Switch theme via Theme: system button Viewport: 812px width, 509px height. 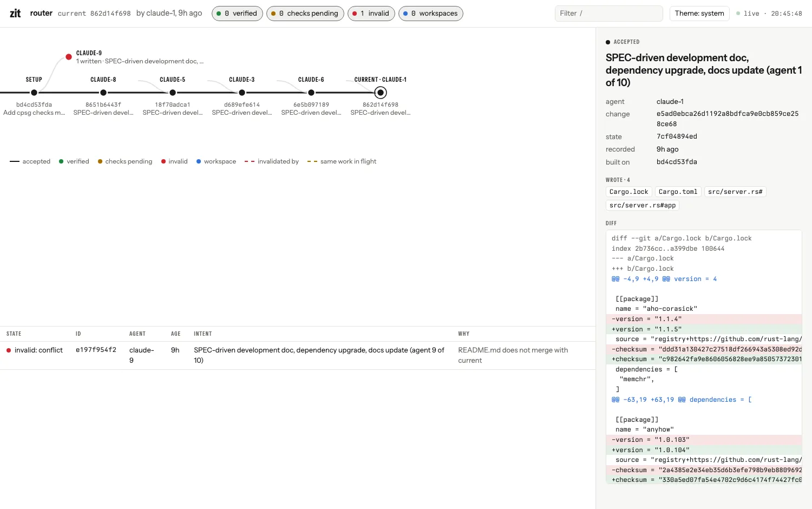tap(699, 14)
